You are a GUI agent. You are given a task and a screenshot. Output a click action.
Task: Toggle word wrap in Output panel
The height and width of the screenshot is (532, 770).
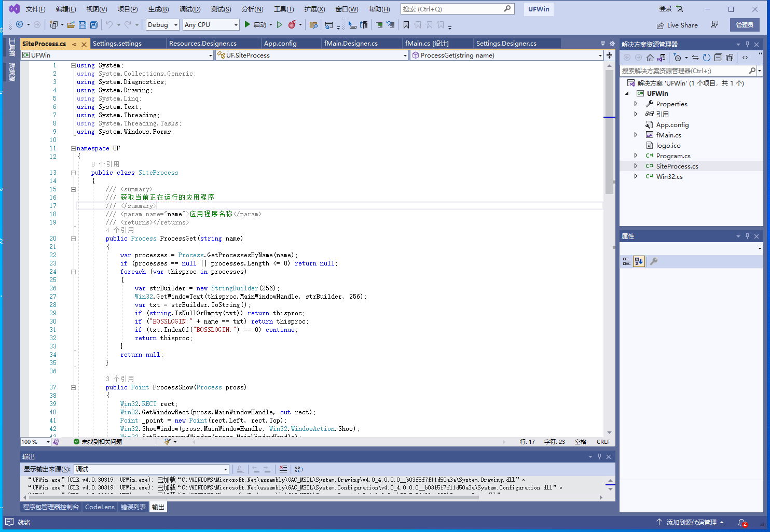tap(299, 469)
